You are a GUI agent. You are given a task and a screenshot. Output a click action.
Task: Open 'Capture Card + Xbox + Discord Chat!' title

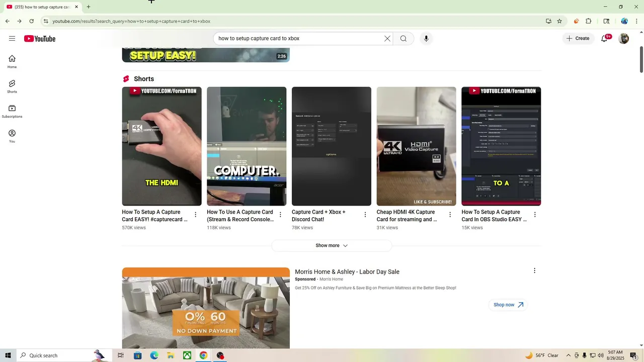(319, 216)
